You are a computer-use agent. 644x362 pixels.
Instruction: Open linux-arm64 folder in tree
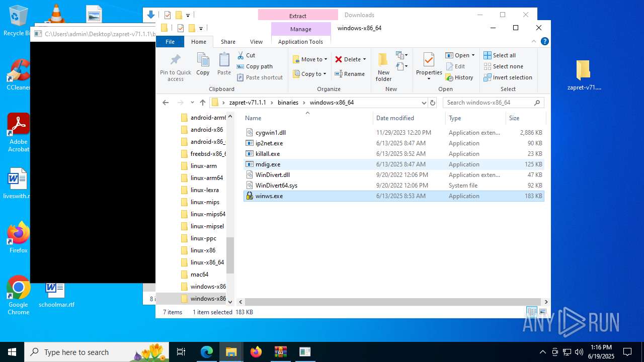[206, 178]
